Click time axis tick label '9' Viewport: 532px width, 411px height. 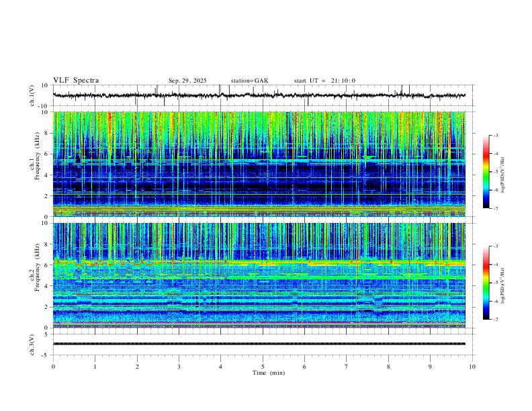[430, 367]
